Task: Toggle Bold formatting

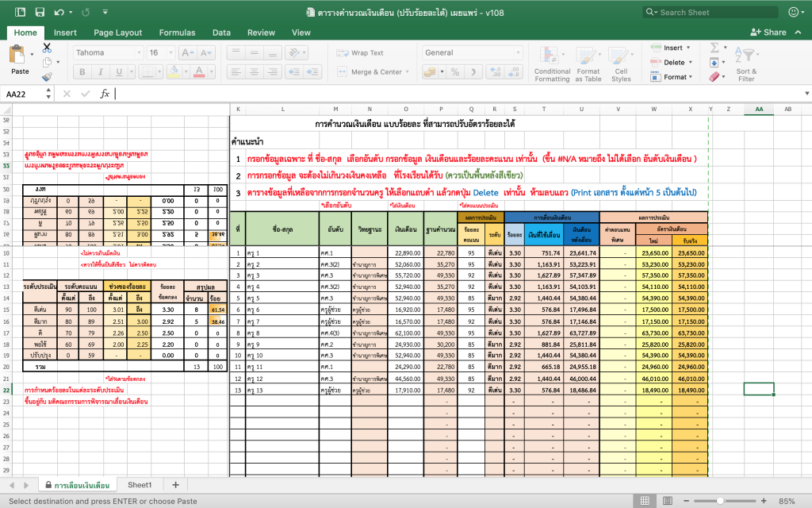Action: coord(82,72)
